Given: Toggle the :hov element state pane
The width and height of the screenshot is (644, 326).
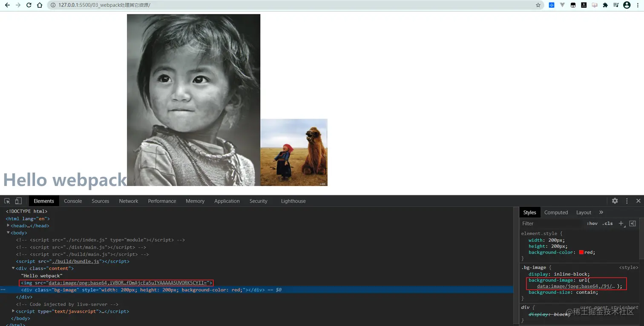Looking at the screenshot, I should tap(592, 223).
